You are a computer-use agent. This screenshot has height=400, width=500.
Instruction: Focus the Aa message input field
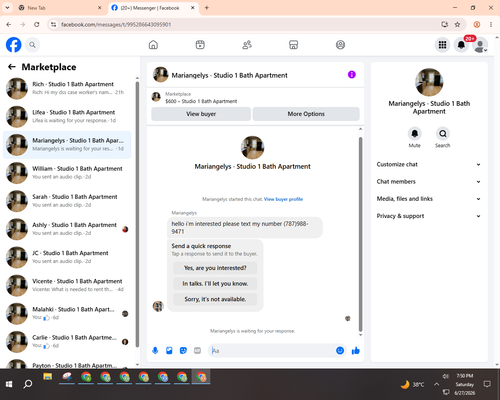(272, 351)
